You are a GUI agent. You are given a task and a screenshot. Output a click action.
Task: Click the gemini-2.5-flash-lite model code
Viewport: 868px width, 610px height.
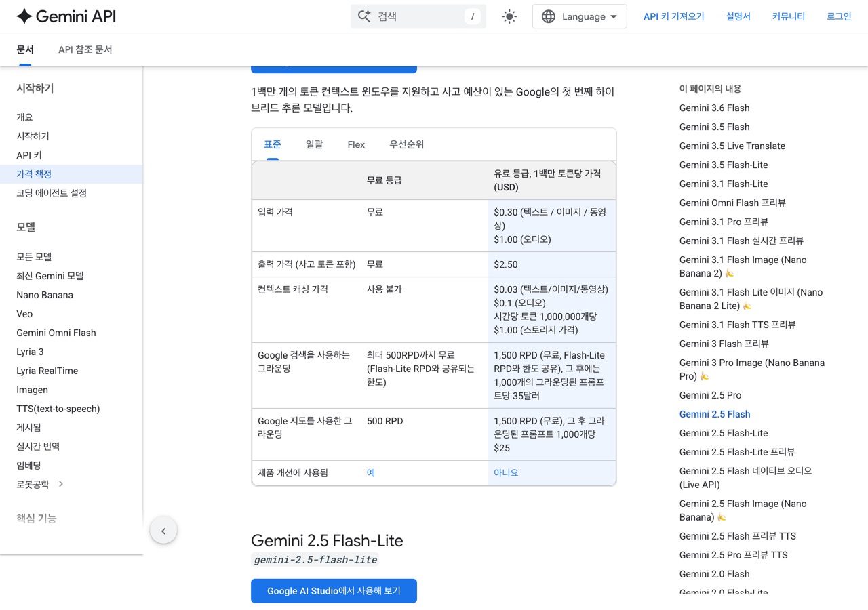click(315, 560)
